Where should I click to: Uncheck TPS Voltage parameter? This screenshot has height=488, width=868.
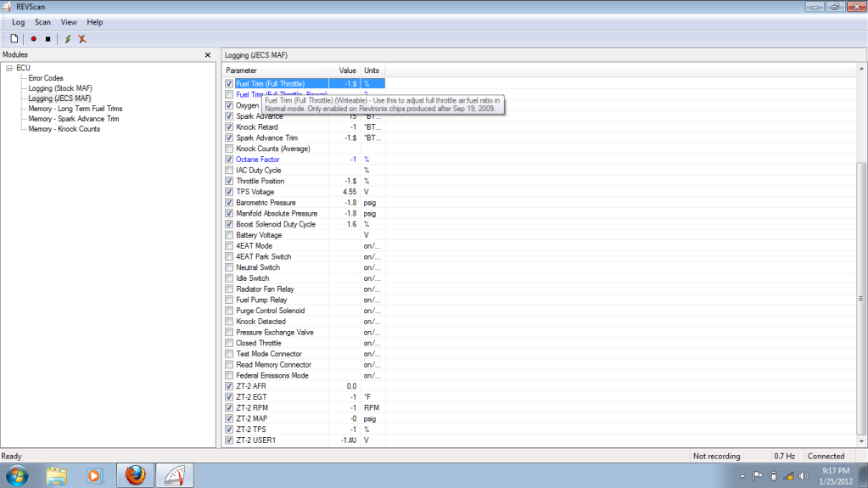pyautogui.click(x=229, y=192)
